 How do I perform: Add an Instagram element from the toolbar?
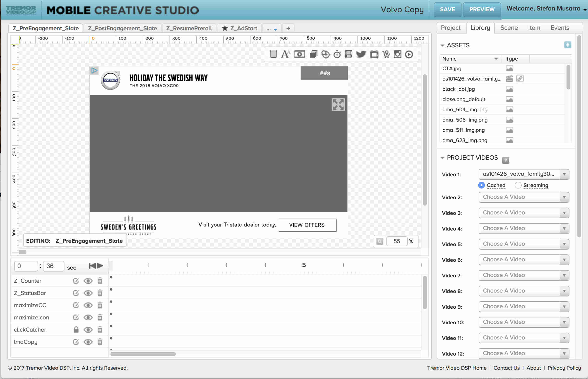click(397, 54)
